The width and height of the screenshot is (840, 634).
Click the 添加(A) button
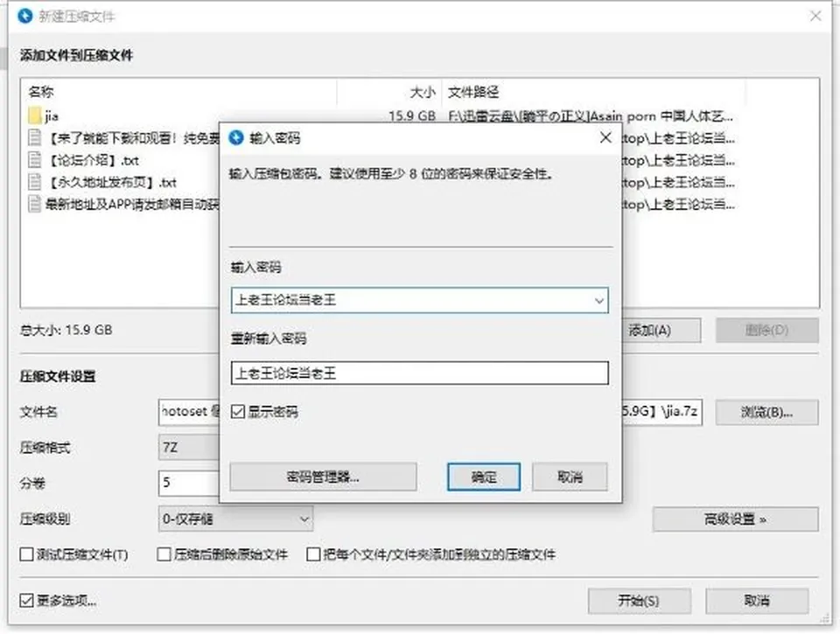click(661, 331)
